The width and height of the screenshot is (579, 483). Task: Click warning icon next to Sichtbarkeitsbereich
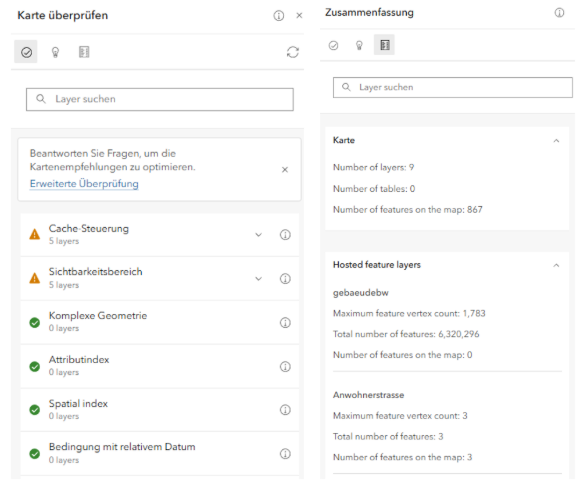(35, 278)
